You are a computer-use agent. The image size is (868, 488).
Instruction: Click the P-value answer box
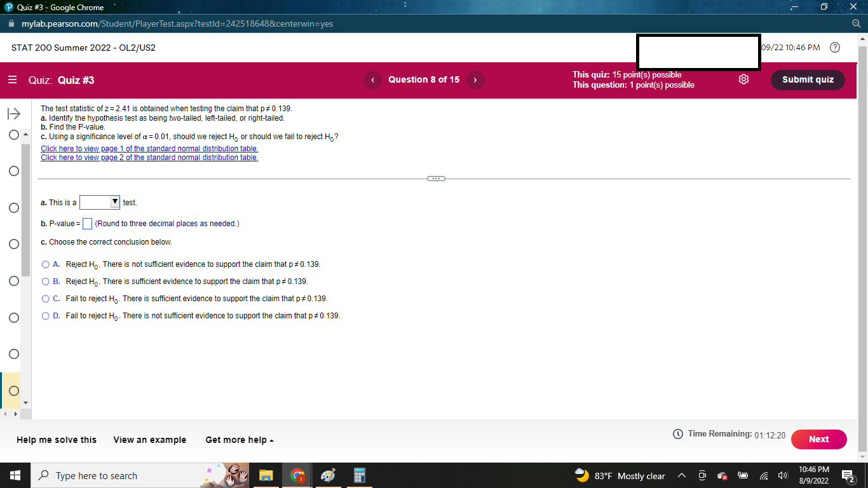tap(88, 224)
